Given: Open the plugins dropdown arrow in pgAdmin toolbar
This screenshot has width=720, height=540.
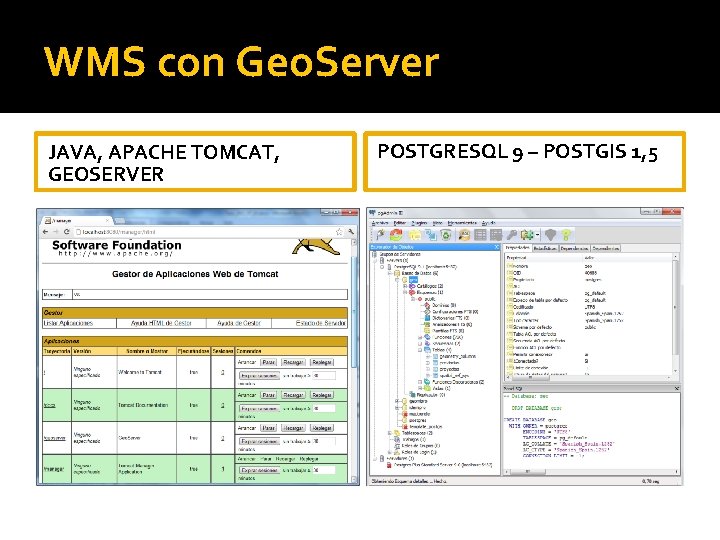Looking at the screenshot, I should click(537, 235).
